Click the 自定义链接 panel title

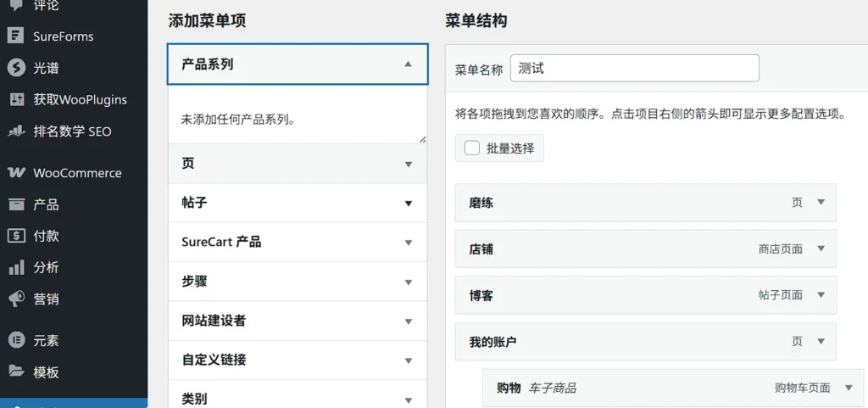point(214,361)
